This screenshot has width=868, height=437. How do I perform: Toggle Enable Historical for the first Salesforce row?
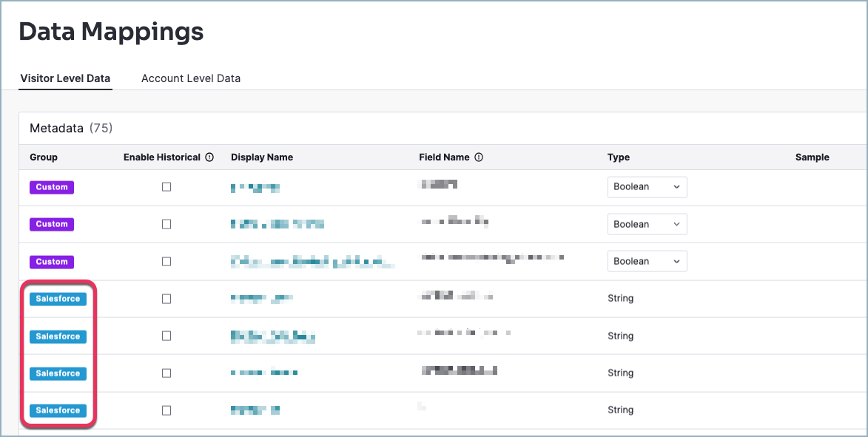tap(166, 299)
